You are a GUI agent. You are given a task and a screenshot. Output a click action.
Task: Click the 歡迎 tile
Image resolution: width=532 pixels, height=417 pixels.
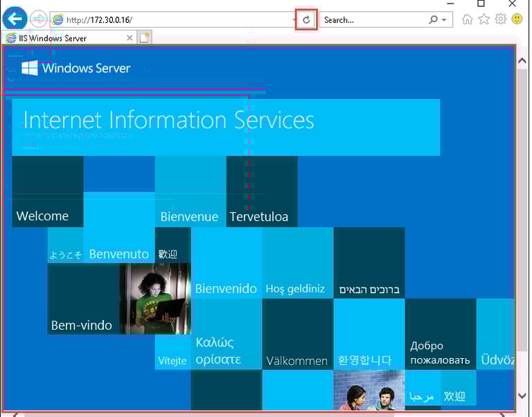point(172,245)
